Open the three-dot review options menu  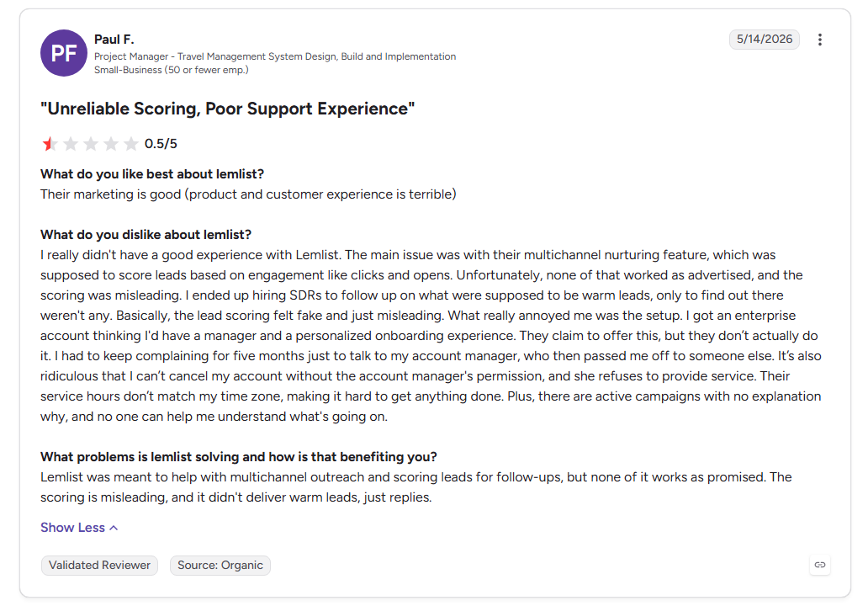(x=819, y=40)
